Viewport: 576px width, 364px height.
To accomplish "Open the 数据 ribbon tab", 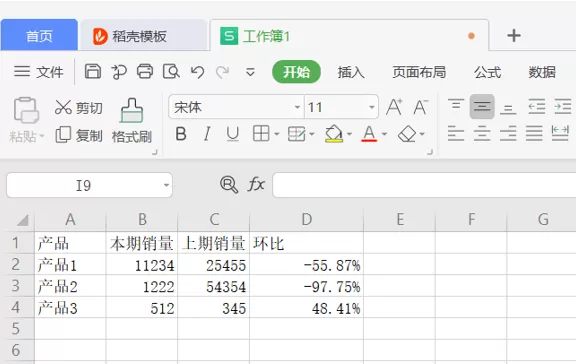I will coord(542,72).
